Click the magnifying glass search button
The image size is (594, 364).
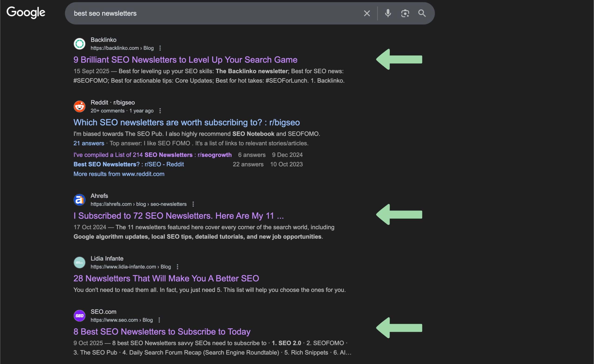(x=422, y=13)
